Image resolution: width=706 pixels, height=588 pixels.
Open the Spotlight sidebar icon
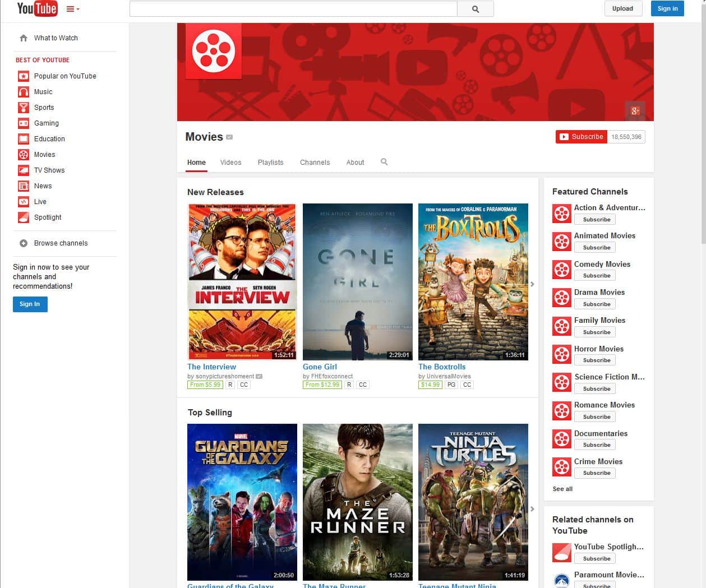pyautogui.click(x=24, y=217)
